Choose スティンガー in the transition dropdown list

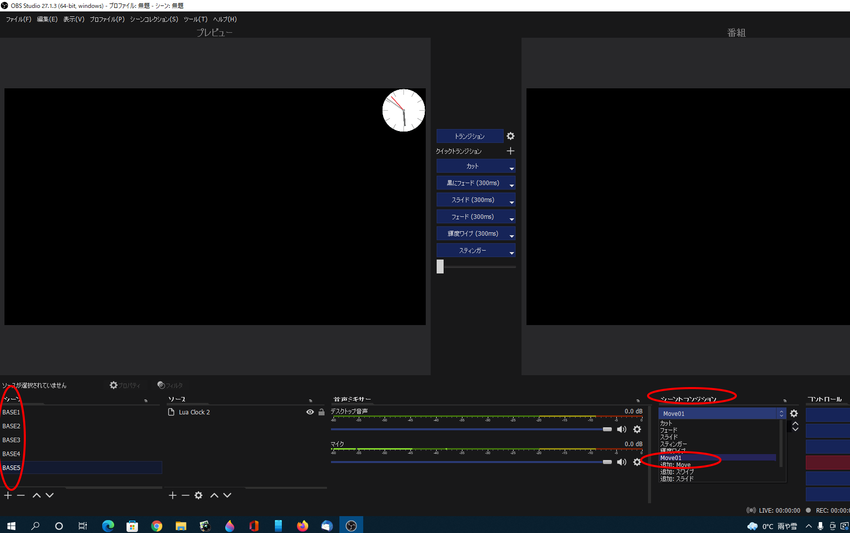coord(673,444)
